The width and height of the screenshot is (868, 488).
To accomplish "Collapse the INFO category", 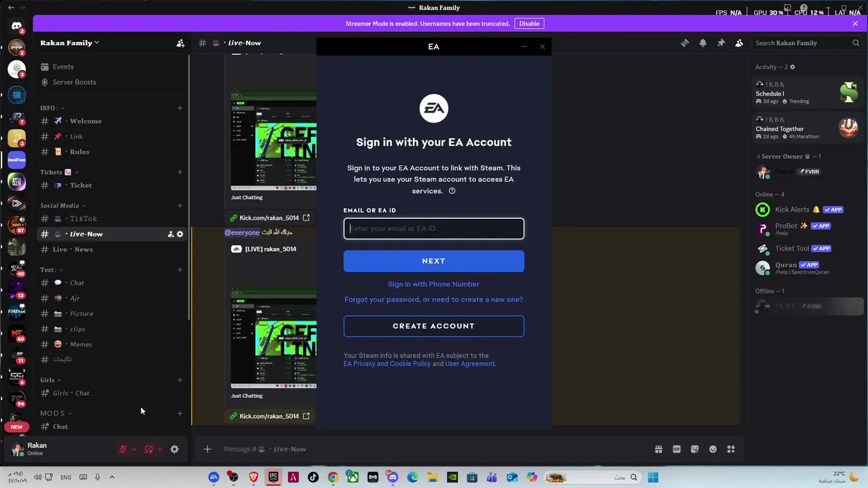I will pos(52,108).
